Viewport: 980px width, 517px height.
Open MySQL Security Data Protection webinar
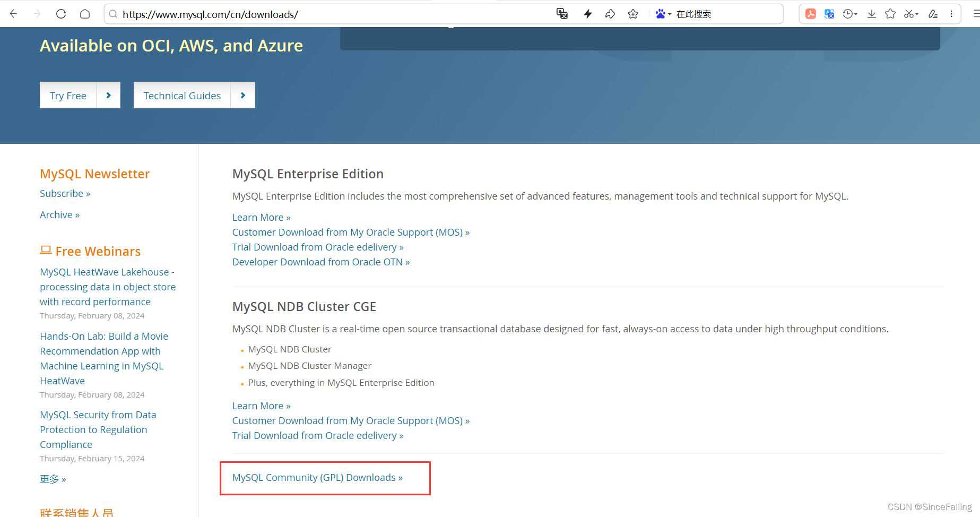(x=98, y=429)
